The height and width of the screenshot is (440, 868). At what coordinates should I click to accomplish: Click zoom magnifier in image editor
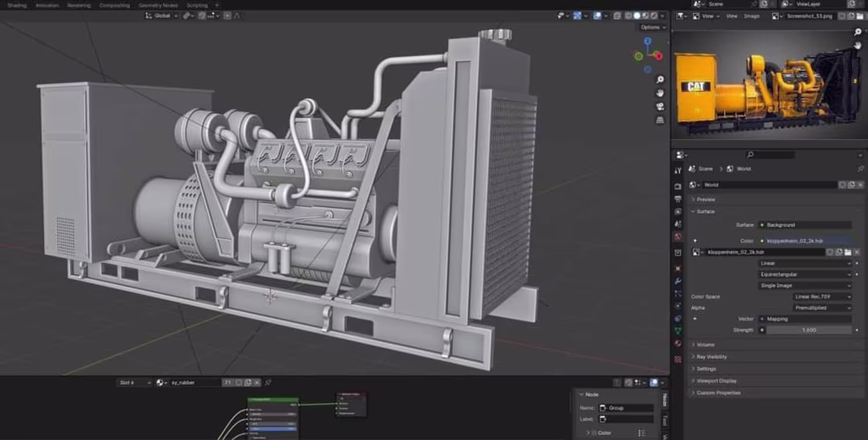[x=858, y=32]
